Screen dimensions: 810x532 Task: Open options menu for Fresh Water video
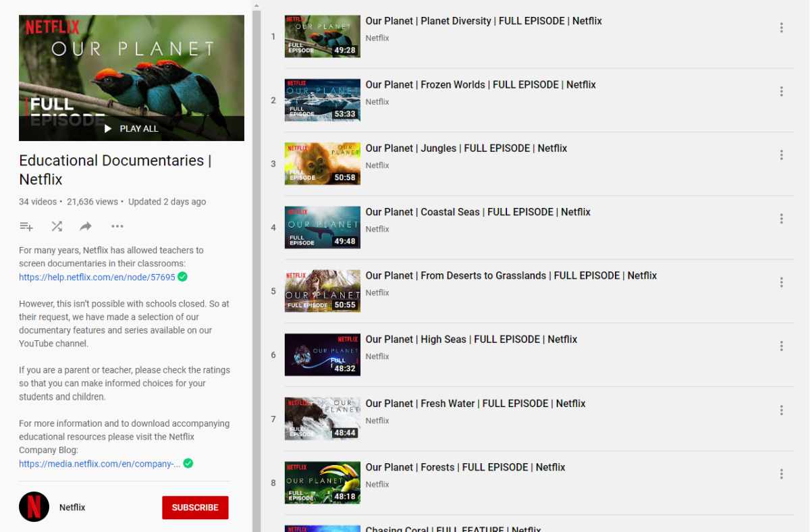781,410
